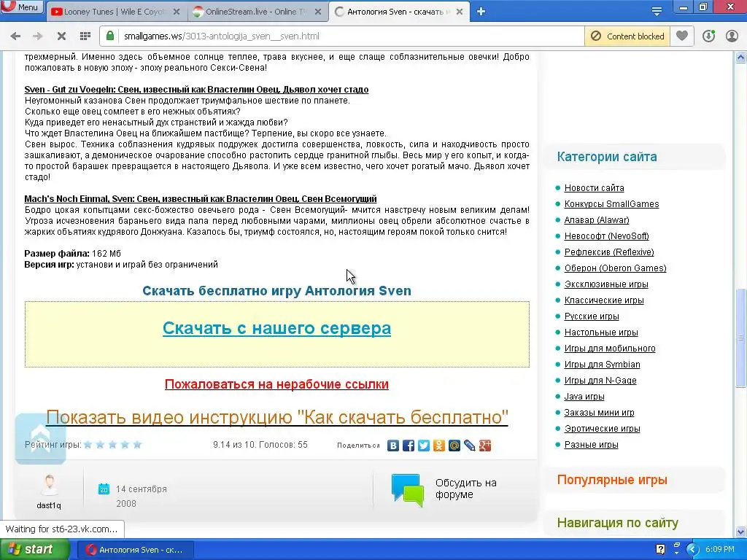Open Игры для N-Gage category
Image resolution: width=747 pixels, height=560 pixels.
click(x=600, y=381)
